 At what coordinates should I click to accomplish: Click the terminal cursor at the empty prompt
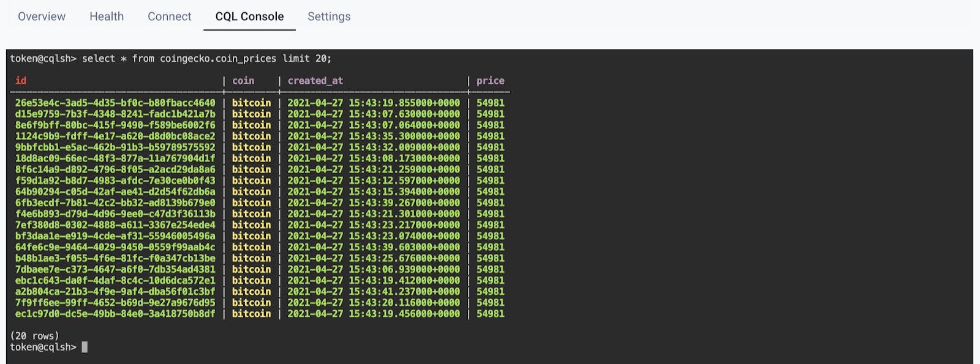pyautogui.click(x=85, y=347)
